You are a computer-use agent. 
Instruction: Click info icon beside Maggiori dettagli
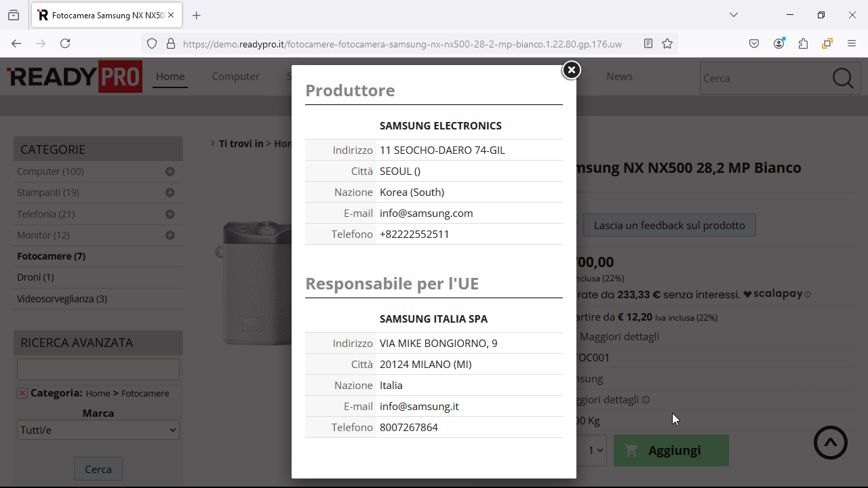(x=646, y=400)
